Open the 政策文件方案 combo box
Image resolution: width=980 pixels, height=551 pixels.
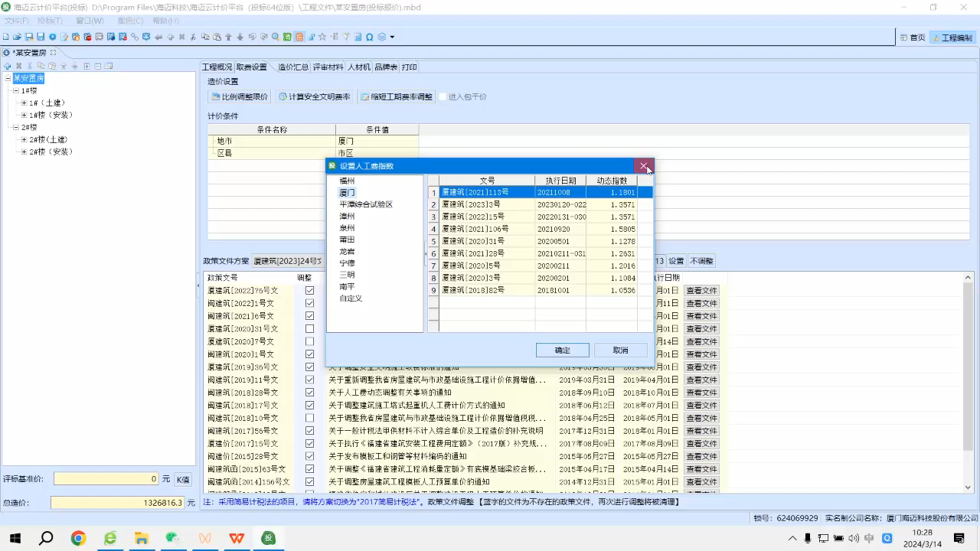[288, 261]
